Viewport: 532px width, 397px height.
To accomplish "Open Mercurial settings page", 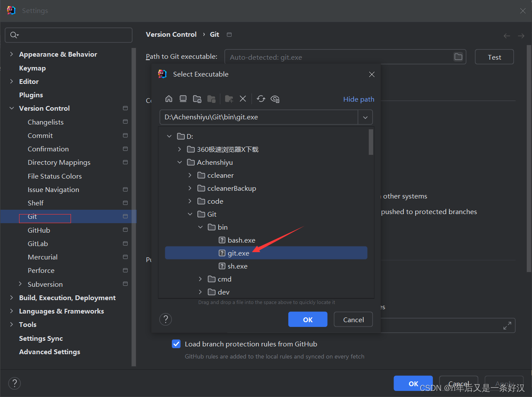I will coord(42,257).
